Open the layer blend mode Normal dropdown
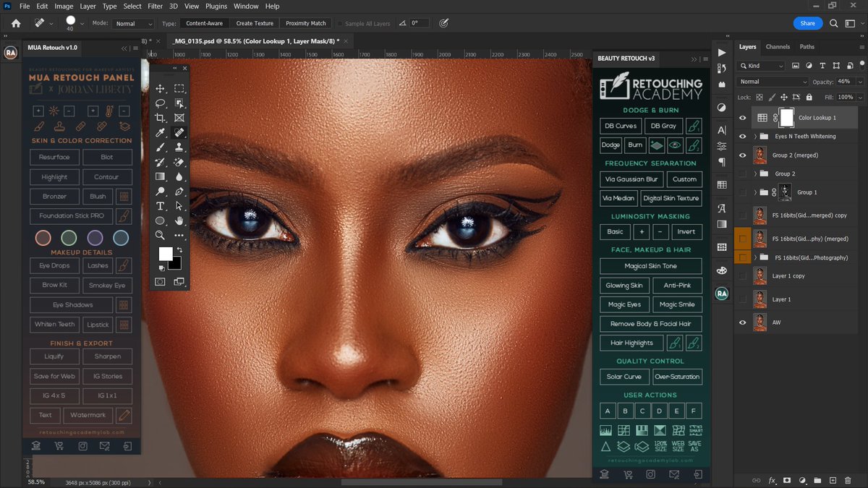Image resolution: width=868 pixels, height=488 pixels. tap(773, 82)
